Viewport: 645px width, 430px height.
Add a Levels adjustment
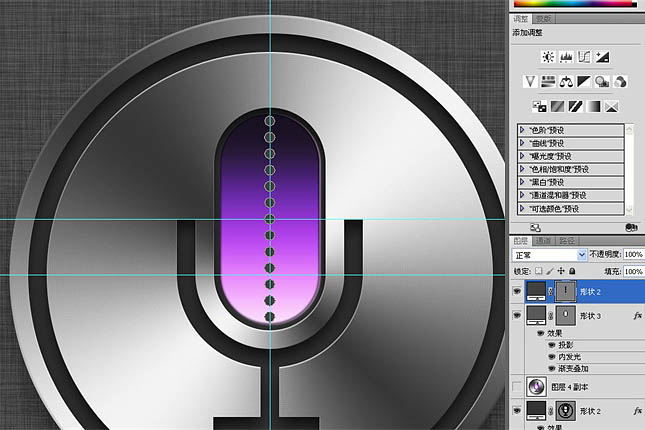click(566, 57)
